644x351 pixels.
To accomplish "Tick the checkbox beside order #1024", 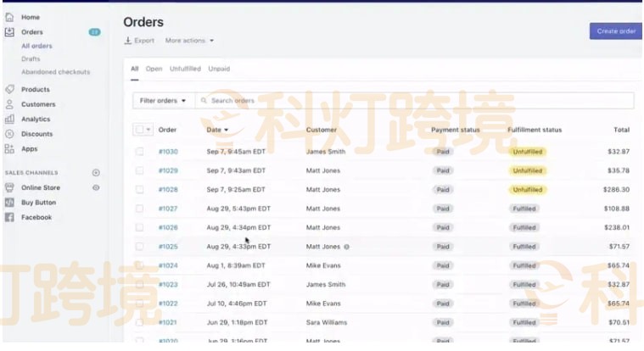I will click(139, 265).
